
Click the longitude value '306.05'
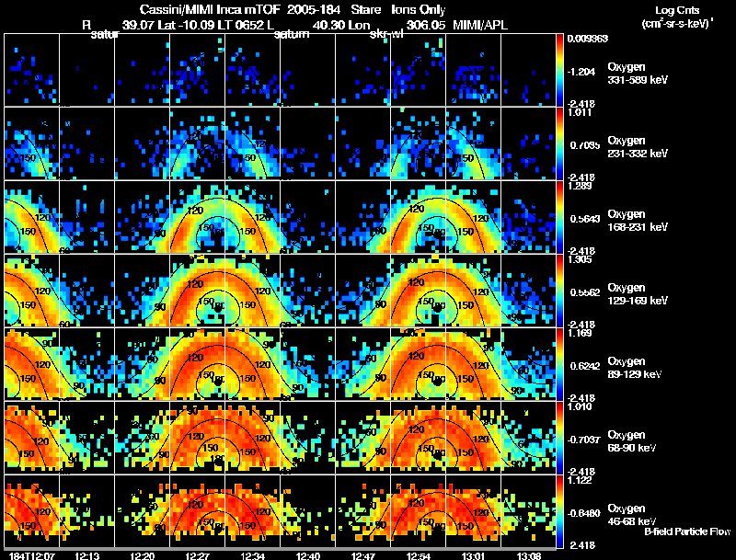426,25
